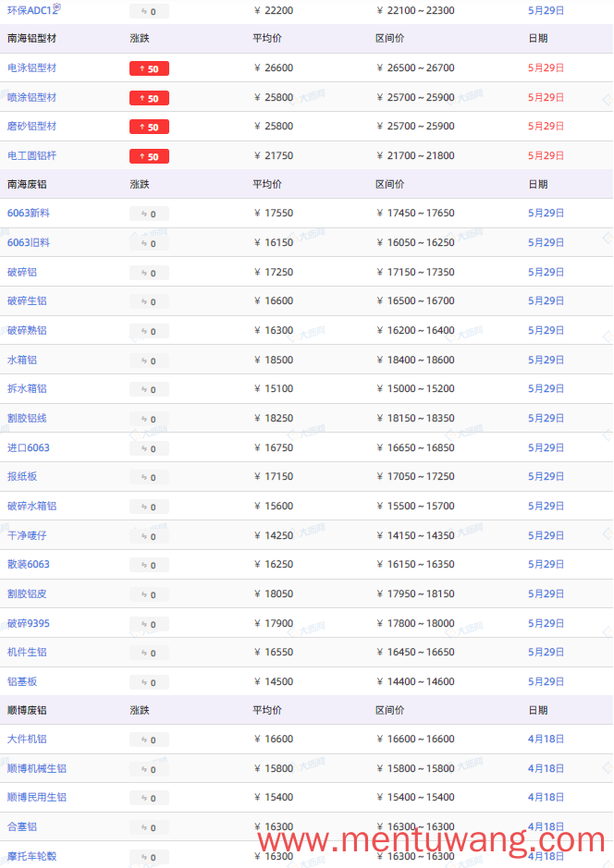Click the 南海废铝 section header

[x=27, y=184]
